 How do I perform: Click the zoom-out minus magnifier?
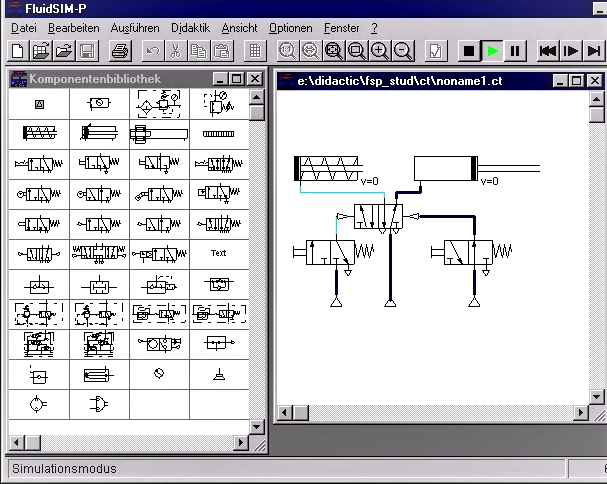point(403,51)
